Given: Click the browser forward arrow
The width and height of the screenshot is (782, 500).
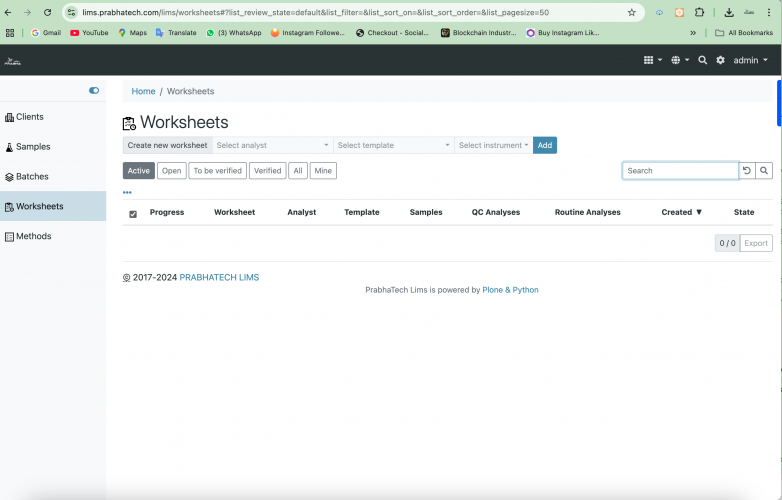Looking at the screenshot, I should [x=27, y=12].
